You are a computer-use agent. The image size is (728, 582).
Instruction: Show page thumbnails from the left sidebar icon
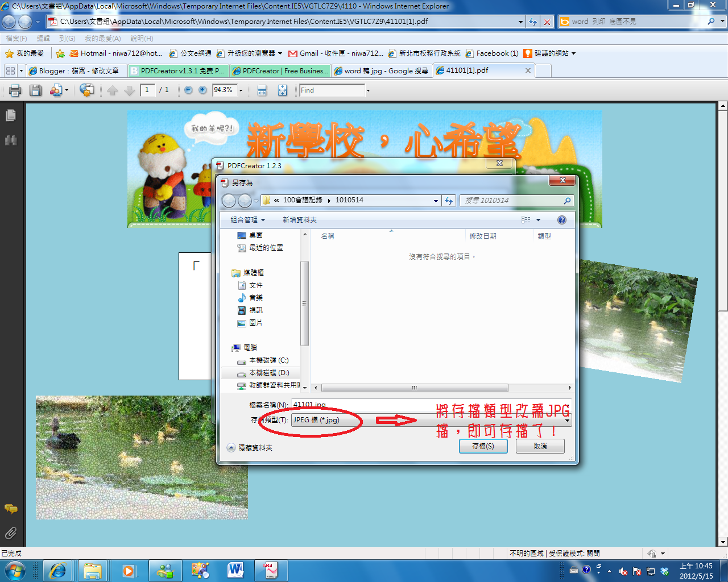pos(10,114)
